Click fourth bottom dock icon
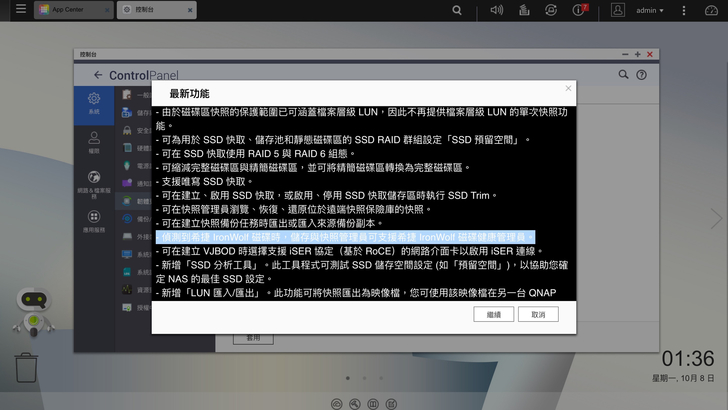 click(391, 404)
